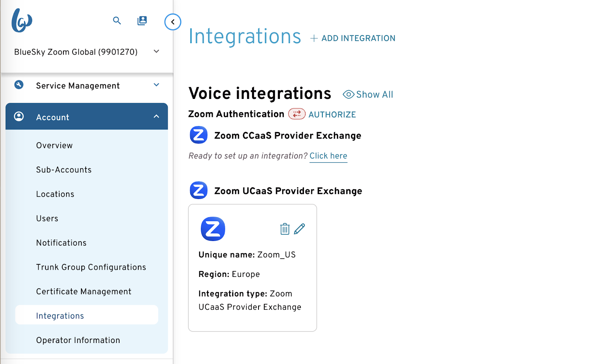Viewport: 611px width, 364px height.
Task: Click the Unique name: Zoom_US text
Action: coord(247,255)
